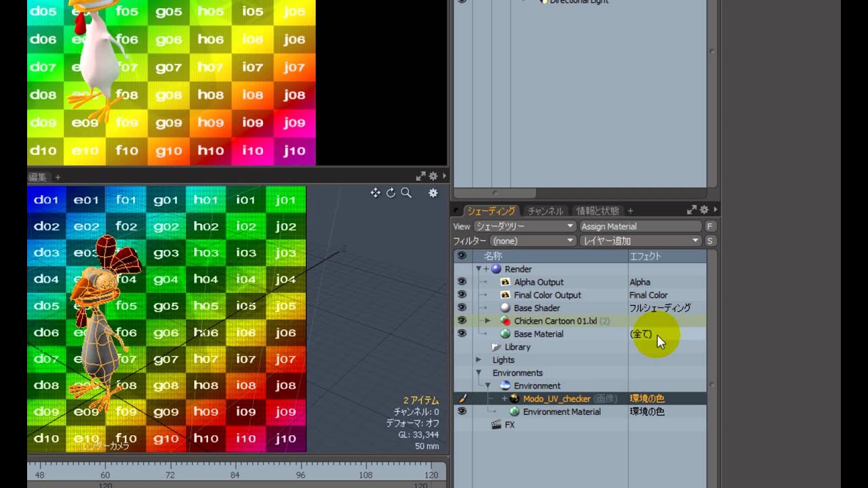Select the 編集 tab in lower viewport
The height and width of the screenshot is (488, 868).
[x=37, y=177]
